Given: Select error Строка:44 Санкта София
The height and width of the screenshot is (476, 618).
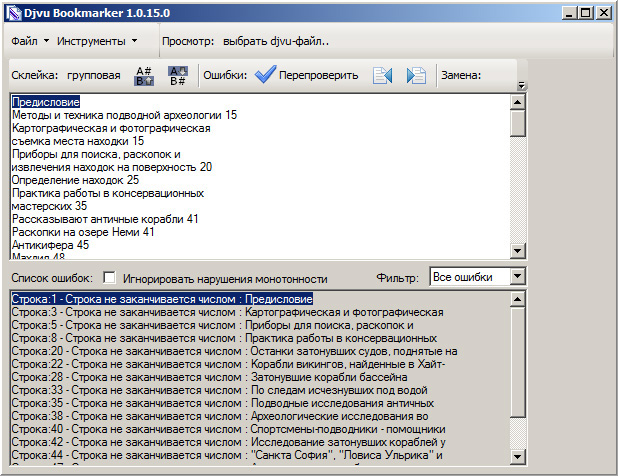Looking at the screenshot, I should click(x=227, y=455).
